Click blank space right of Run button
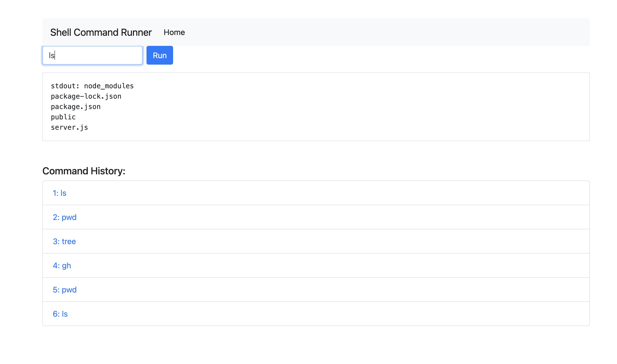This screenshot has width=617, height=364. 370,55
